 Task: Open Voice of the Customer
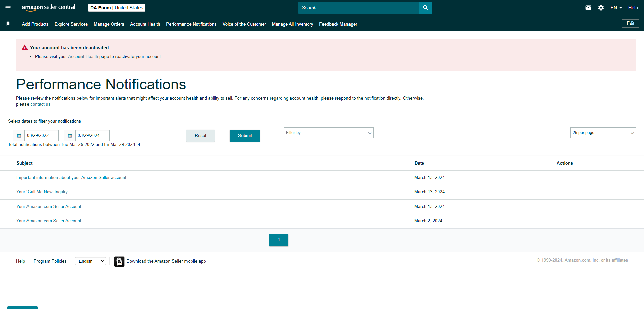(x=244, y=24)
